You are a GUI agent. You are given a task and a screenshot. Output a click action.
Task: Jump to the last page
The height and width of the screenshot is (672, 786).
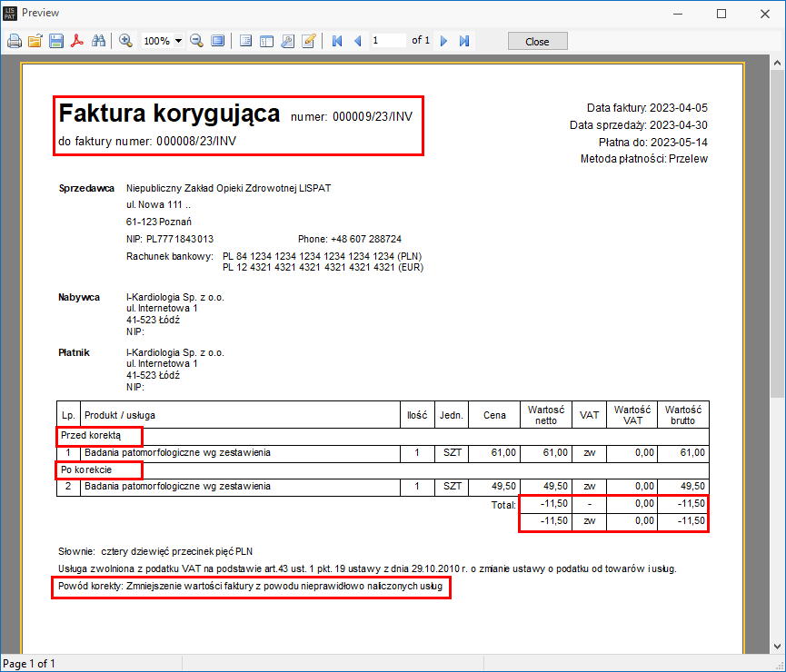[x=464, y=41]
